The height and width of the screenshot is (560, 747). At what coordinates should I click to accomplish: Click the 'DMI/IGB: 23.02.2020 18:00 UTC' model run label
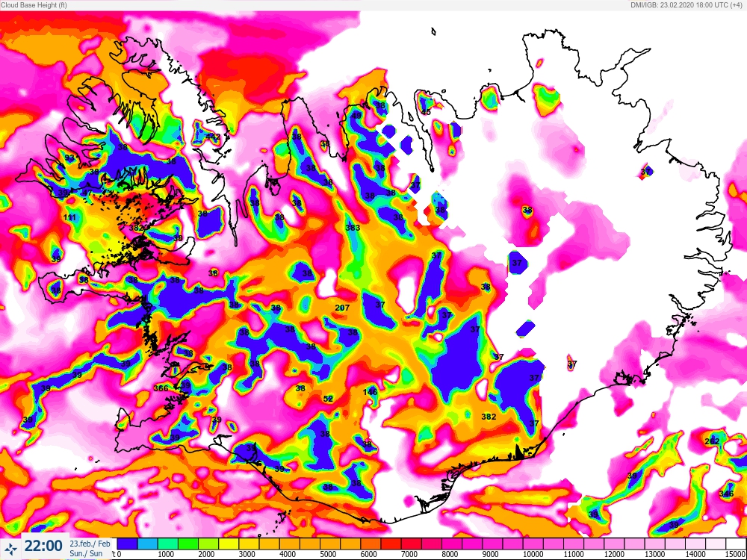click(x=681, y=5)
